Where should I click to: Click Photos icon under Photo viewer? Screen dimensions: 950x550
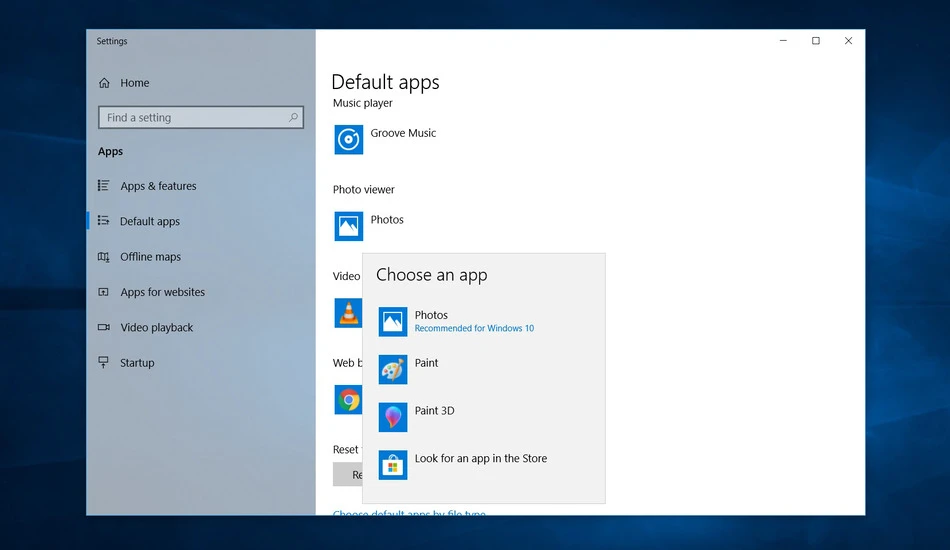coord(348,226)
